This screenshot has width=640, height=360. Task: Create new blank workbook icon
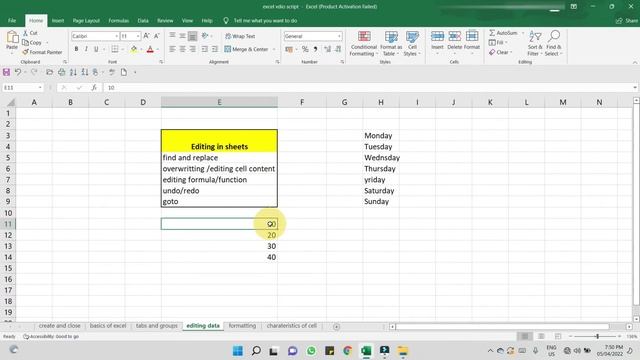pos(124,72)
